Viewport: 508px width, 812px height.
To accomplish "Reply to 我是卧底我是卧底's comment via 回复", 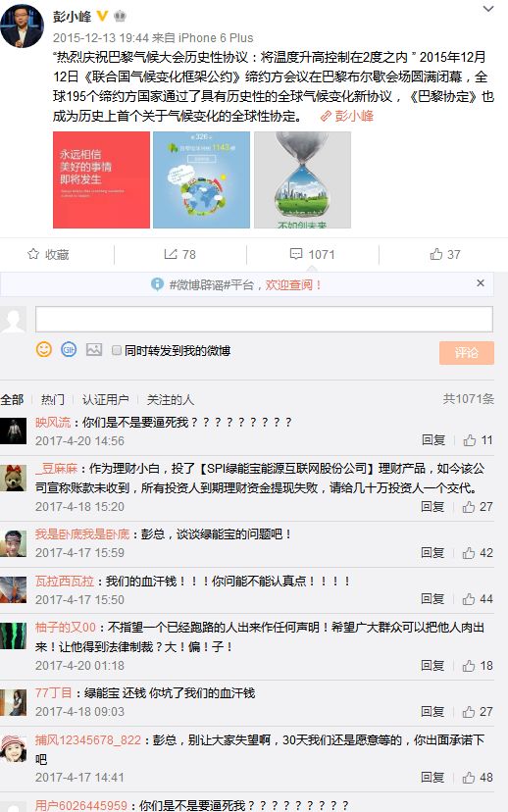I will point(432,552).
